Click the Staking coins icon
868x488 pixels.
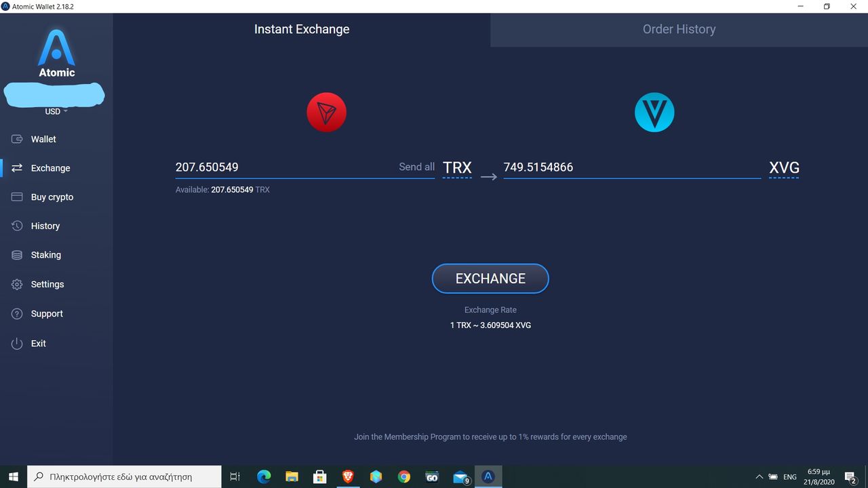18,255
